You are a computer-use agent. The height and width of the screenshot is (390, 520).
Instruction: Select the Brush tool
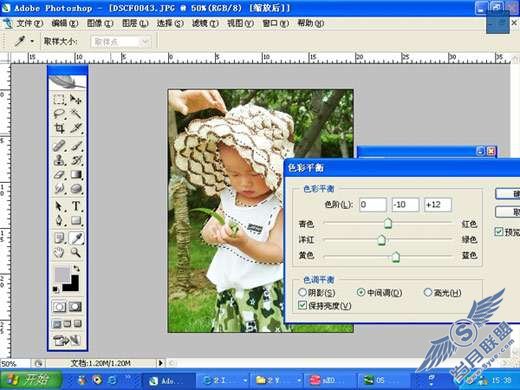[76, 146]
